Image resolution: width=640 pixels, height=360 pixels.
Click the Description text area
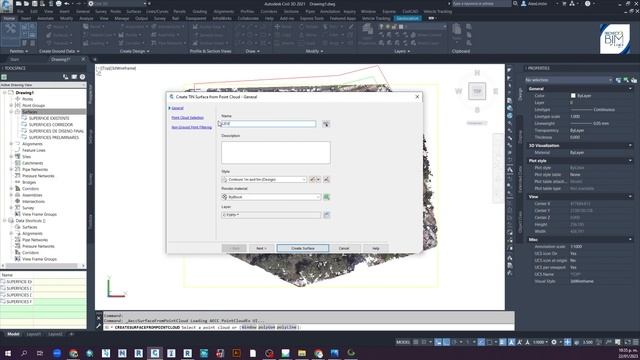point(276,153)
